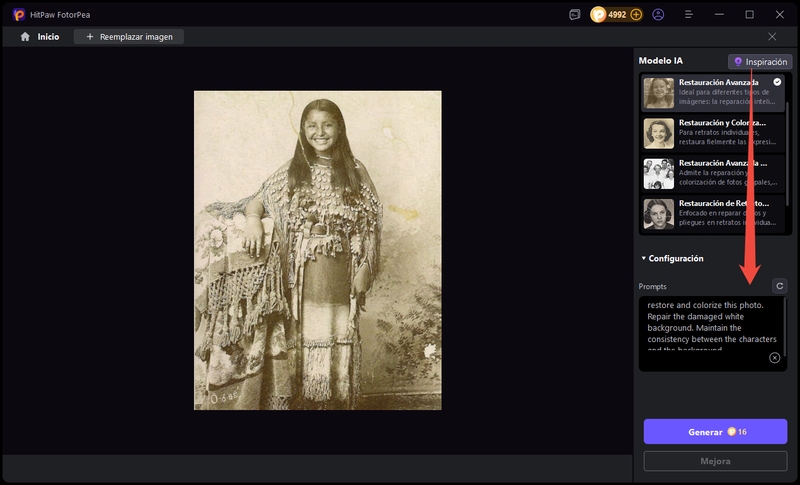The height and width of the screenshot is (485, 800).
Task: Click the group photo model thumbnail
Action: point(659,173)
